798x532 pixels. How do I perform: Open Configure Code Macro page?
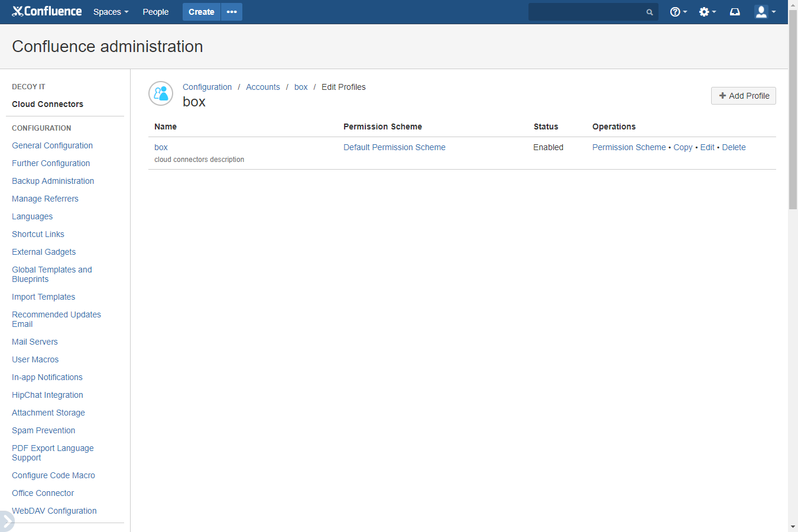coord(53,475)
